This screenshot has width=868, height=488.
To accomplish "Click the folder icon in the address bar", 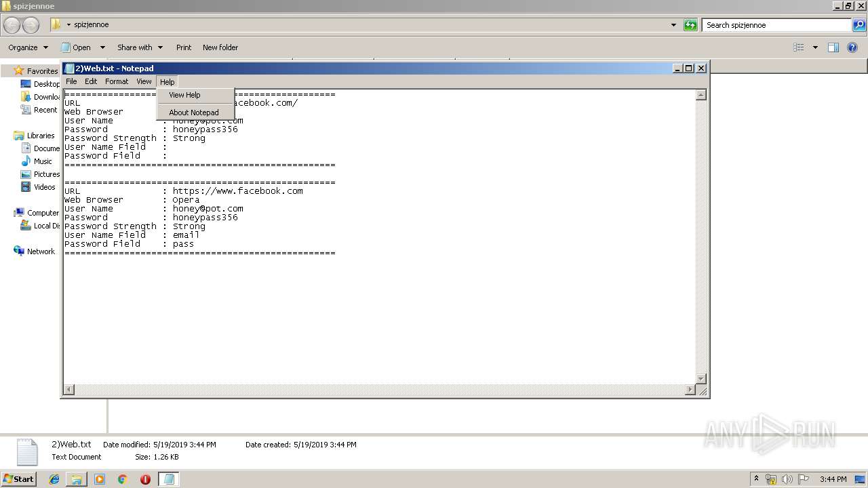I will point(56,25).
